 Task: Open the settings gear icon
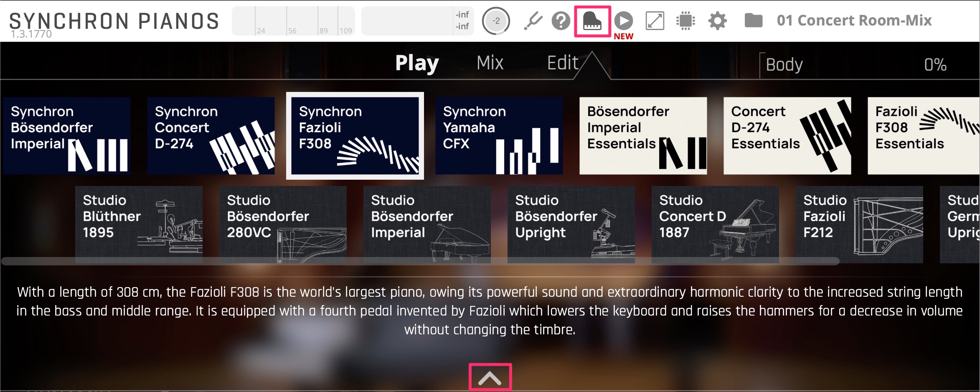tap(717, 21)
